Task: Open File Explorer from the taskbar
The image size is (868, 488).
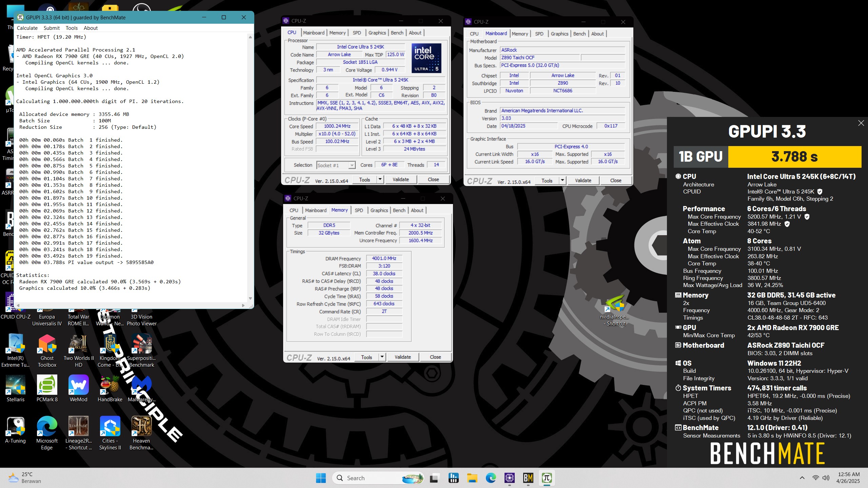Action: click(x=472, y=478)
